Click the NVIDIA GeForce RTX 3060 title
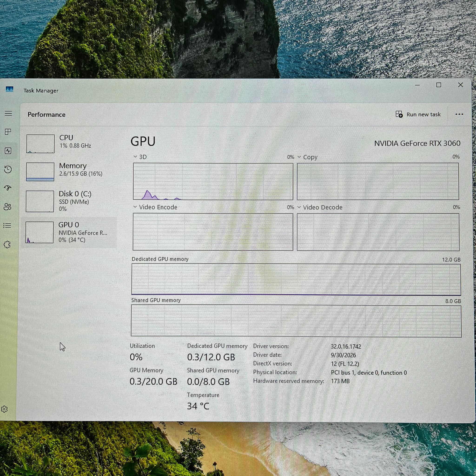The image size is (476, 476). (417, 143)
